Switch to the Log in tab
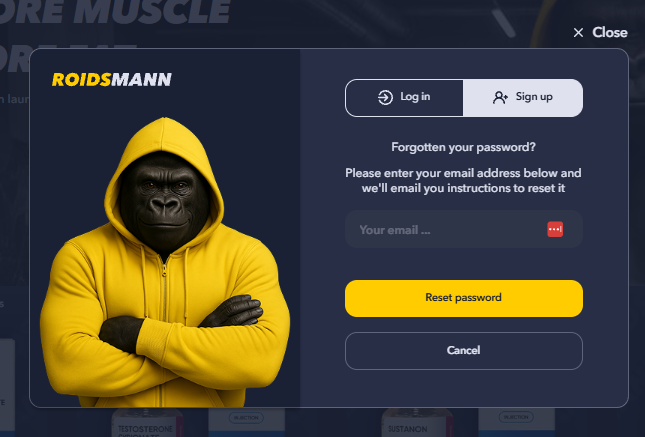 tap(404, 98)
